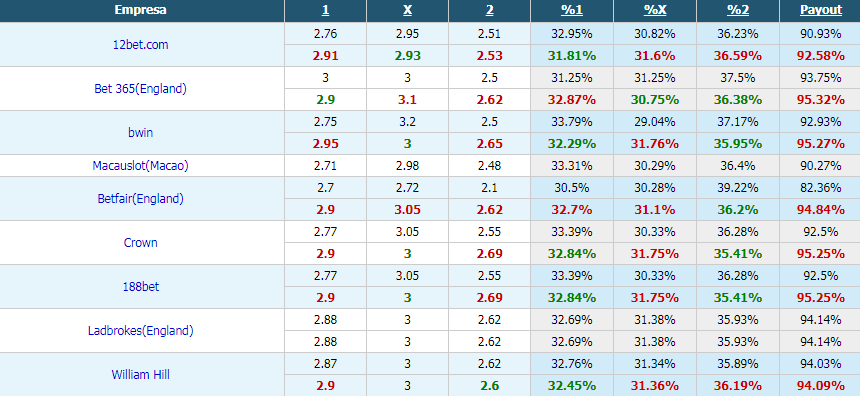Sort table by %1 column header
The height and width of the screenshot is (396, 860).
point(572,10)
